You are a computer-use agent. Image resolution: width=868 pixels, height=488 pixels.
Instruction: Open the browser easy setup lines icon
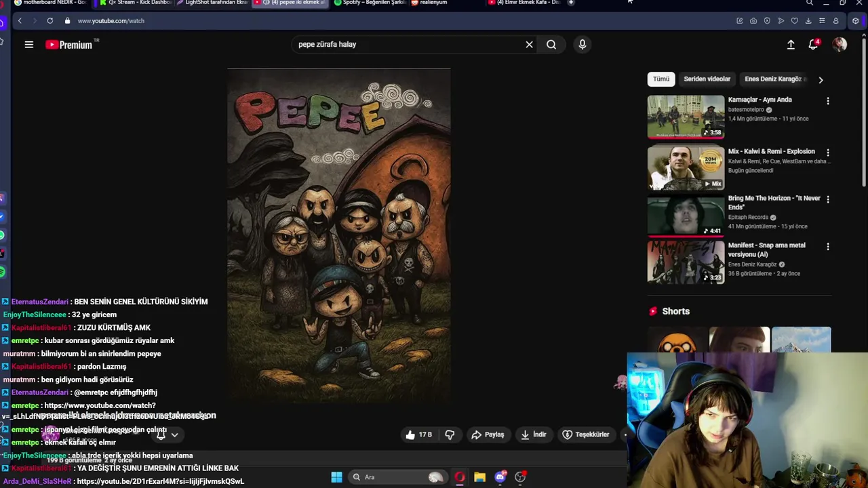pyautogui.click(x=822, y=21)
